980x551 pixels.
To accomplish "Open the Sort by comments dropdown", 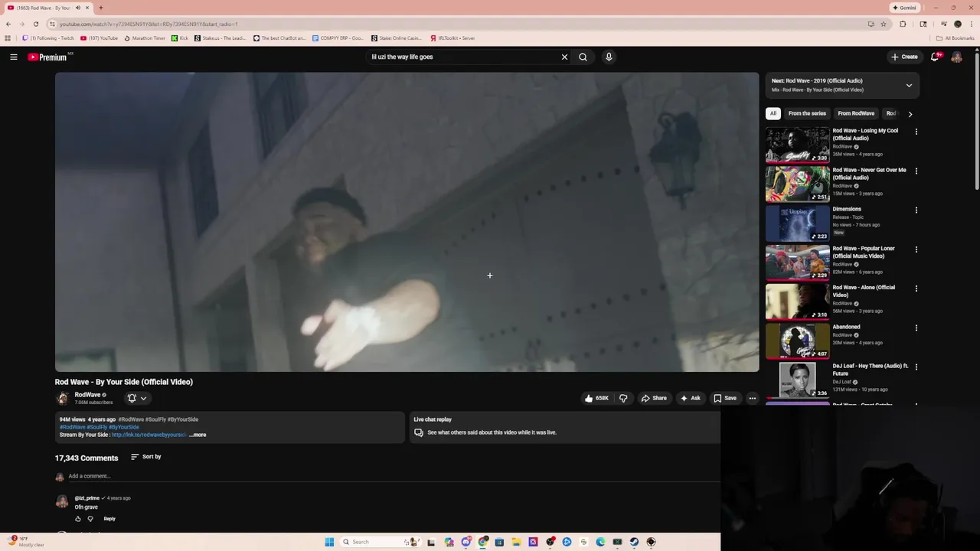I will tap(145, 457).
